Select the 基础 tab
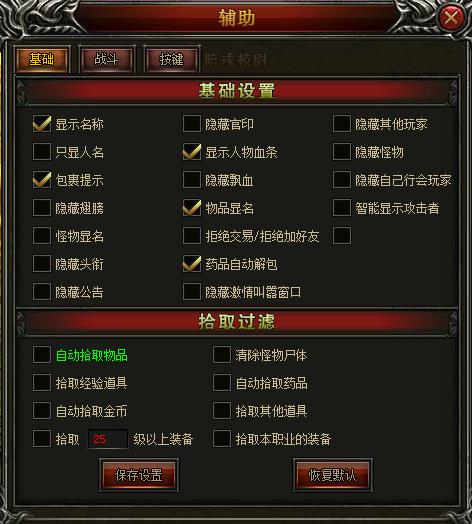 [x=41, y=60]
